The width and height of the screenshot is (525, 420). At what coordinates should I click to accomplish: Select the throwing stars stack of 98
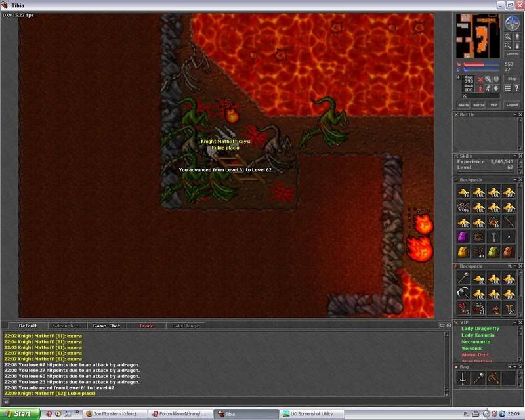tap(464, 207)
